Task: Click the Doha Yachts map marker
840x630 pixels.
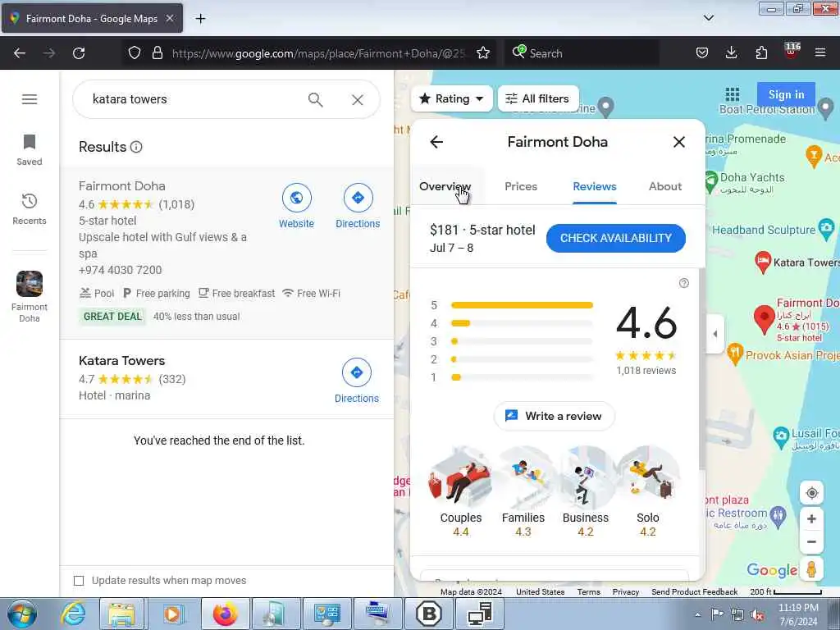Action: [710, 181]
